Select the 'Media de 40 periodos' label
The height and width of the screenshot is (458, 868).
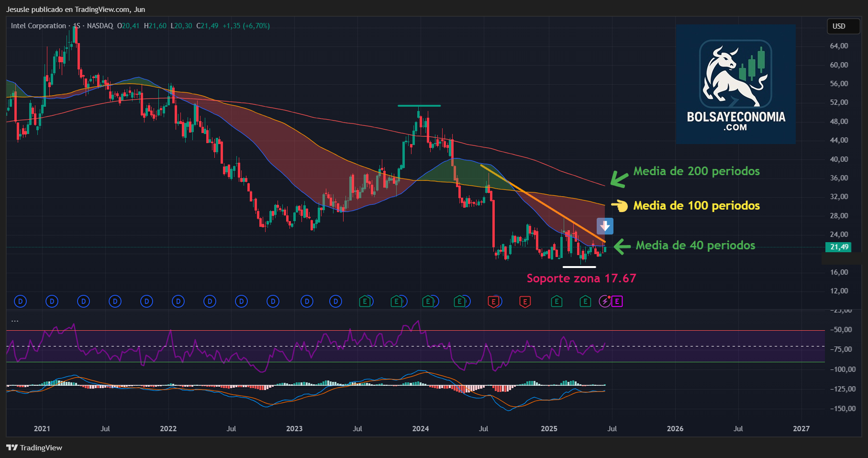tap(695, 246)
